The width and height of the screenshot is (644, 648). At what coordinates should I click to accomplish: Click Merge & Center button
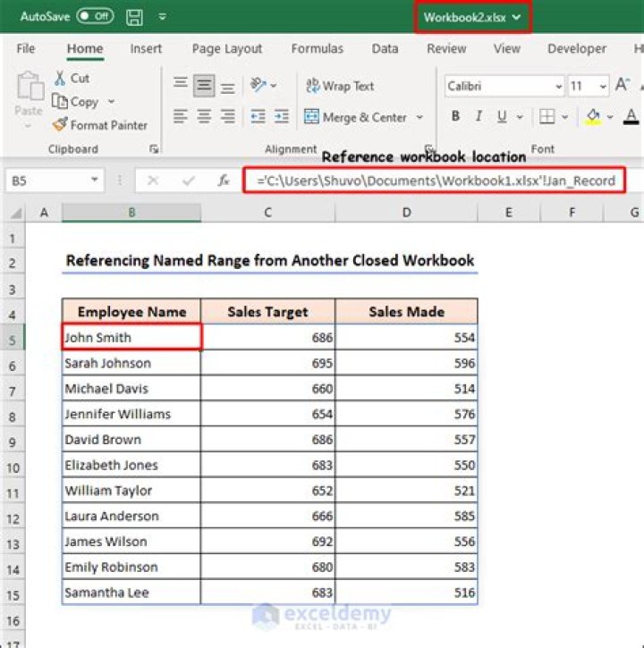[x=356, y=117]
